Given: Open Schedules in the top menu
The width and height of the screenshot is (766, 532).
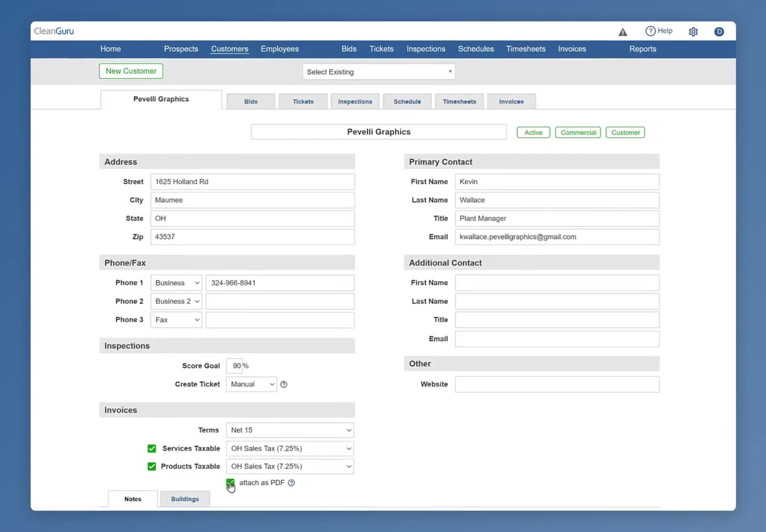Looking at the screenshot, I should [x=476, y=49].
